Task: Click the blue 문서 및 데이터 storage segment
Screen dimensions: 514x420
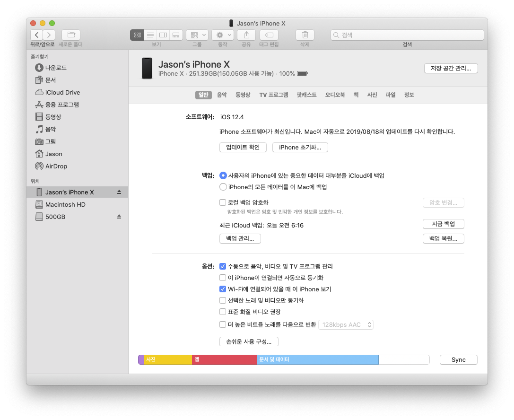Action: pyautogui.click(x=318, y=359)
